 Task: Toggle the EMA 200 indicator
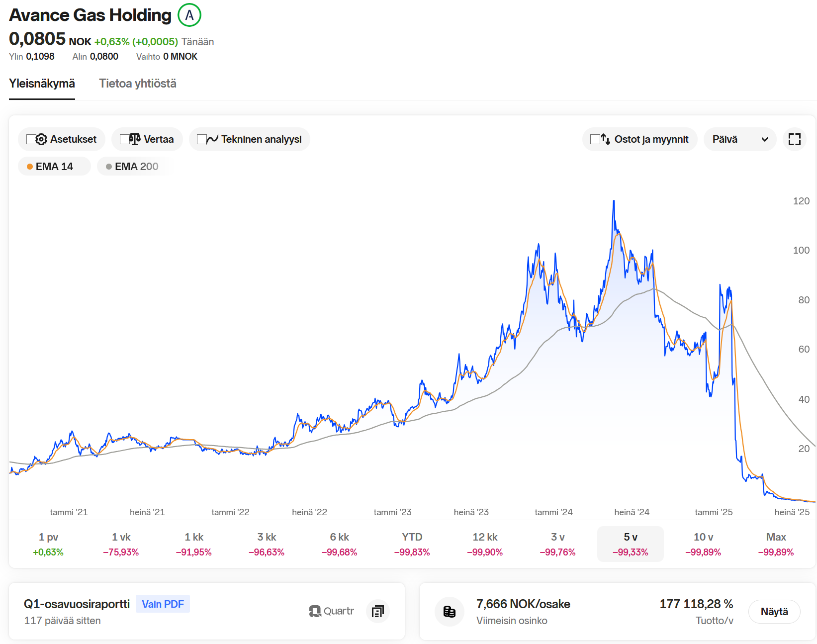(x=133, y=167)
